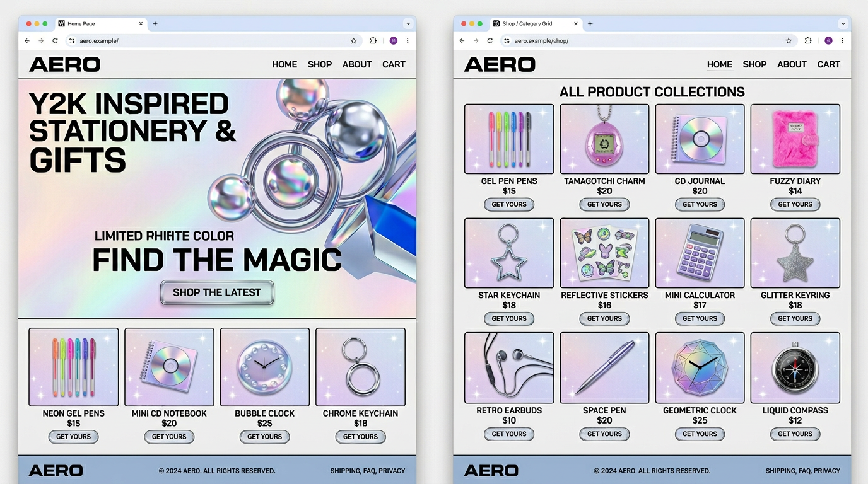Select the Liquid Compass product thumbnail
The image size is (868, 484).
coord(795,368)
